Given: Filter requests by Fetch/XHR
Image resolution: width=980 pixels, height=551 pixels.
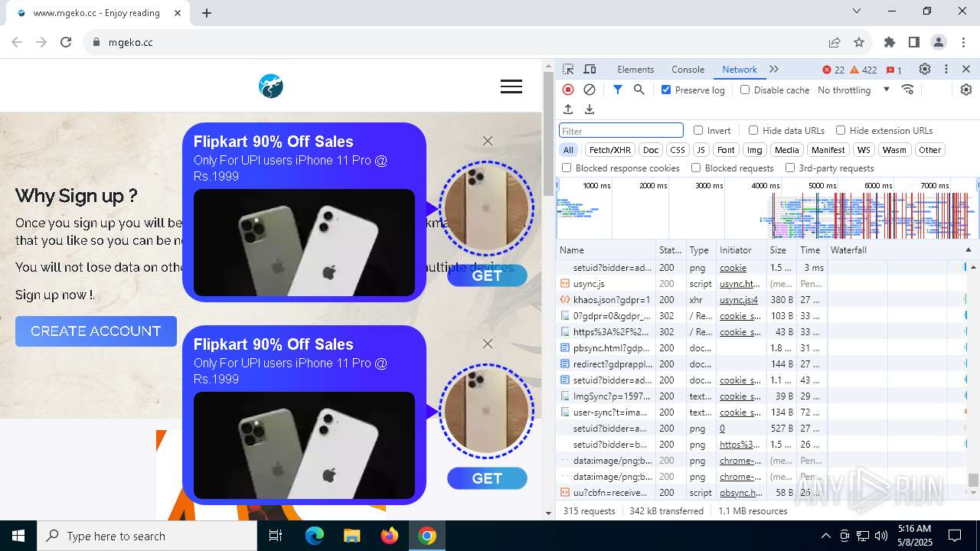Looking at the screenshot, I should tap(610, 150).
